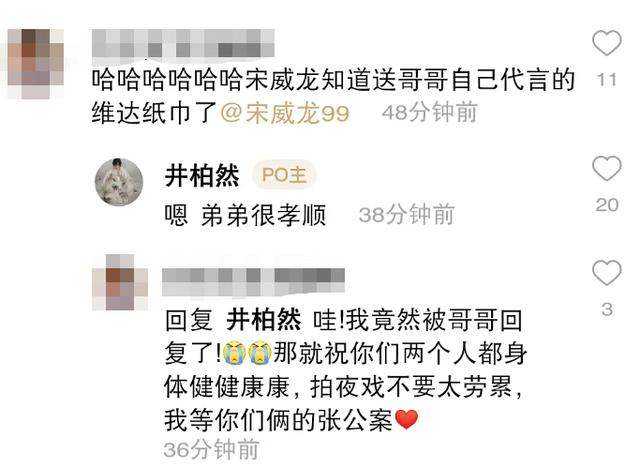640x468 pixels.
Task: Tap the bold 井柏然 username
Action: click(202, 176)
